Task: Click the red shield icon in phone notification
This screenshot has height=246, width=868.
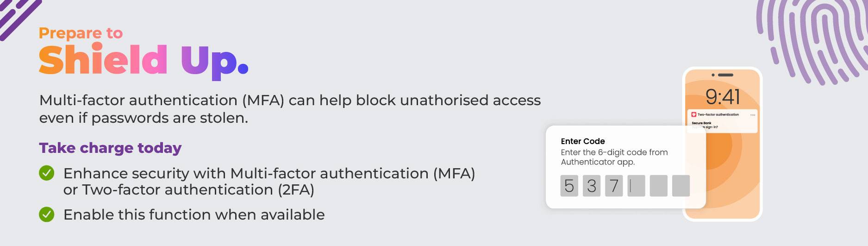Action: [694, 114]
